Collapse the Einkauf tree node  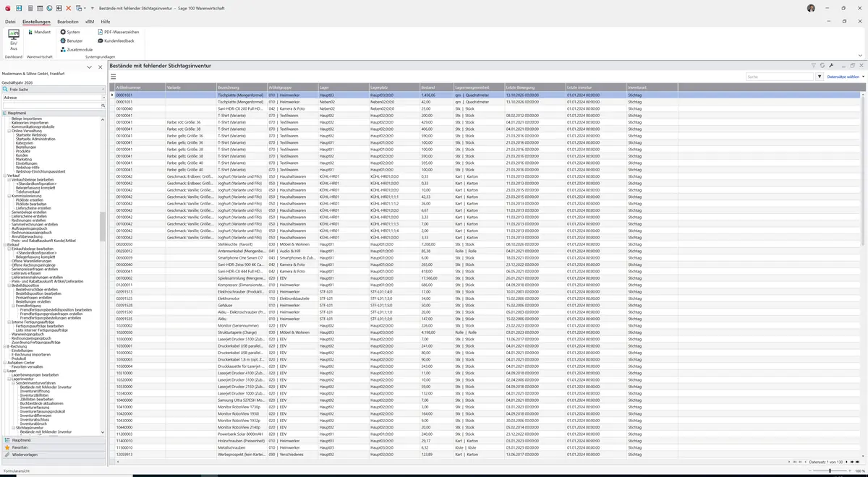click(x=4, y=244)
